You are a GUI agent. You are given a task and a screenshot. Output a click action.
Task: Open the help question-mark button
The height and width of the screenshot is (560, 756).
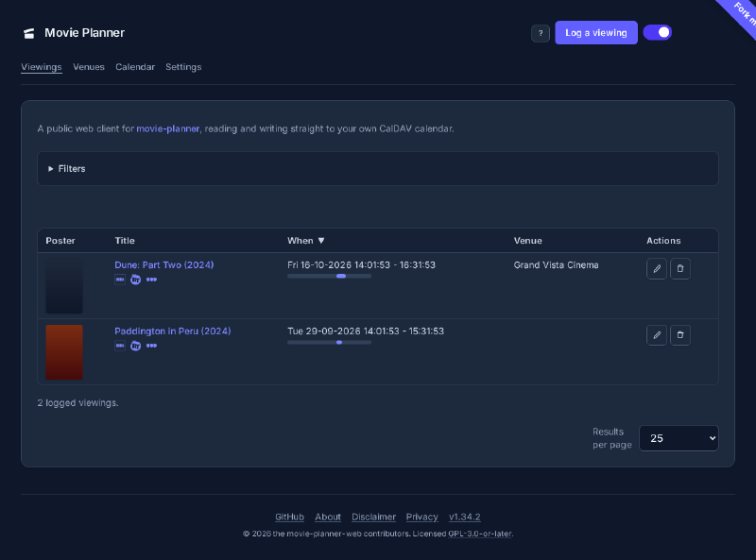click(x=540, y=33)
